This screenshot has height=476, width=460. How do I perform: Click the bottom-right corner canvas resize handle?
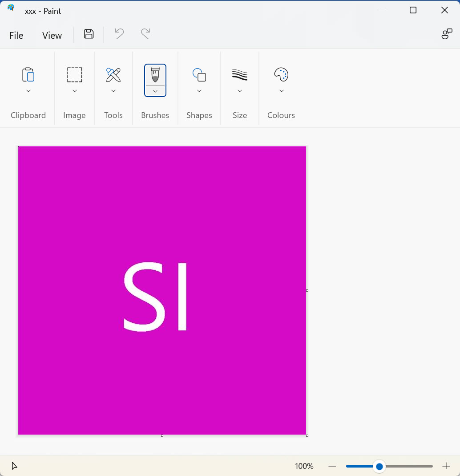(307, 435)
